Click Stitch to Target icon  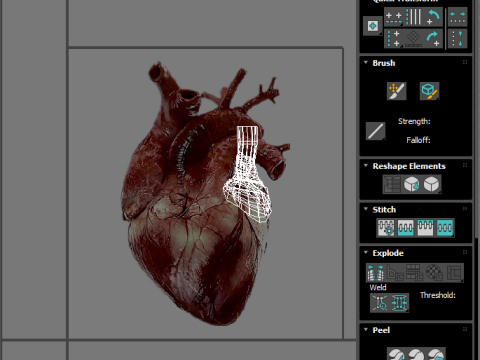(386, 228)
